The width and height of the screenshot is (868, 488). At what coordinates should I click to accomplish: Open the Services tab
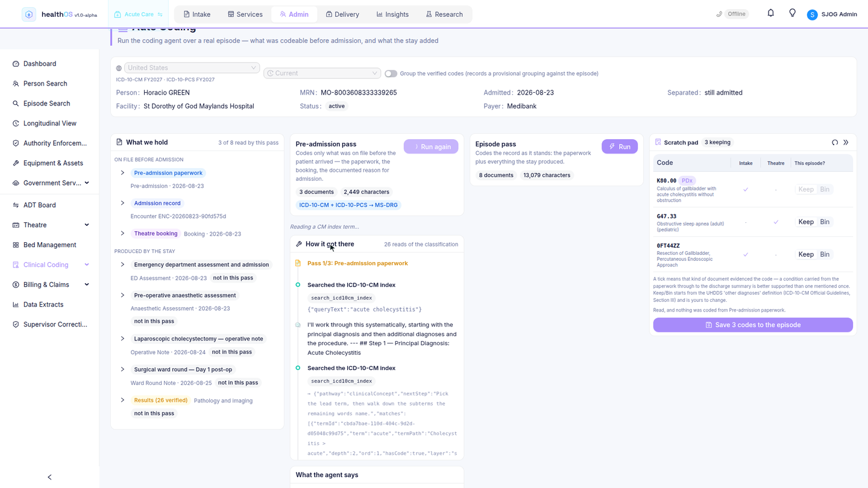pyautogui.click(x=245, y=14)
